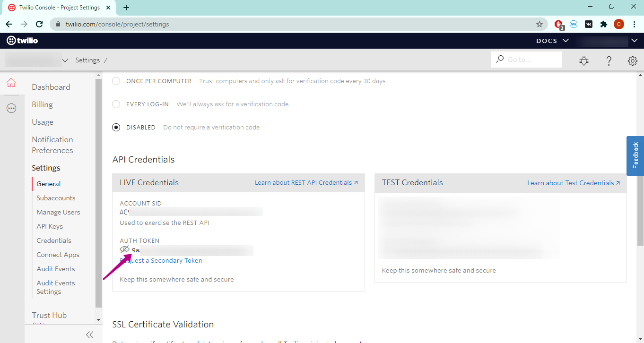644x343 pixels.
Task: Select Once Per Computer radio button
Action: [116, 81]
